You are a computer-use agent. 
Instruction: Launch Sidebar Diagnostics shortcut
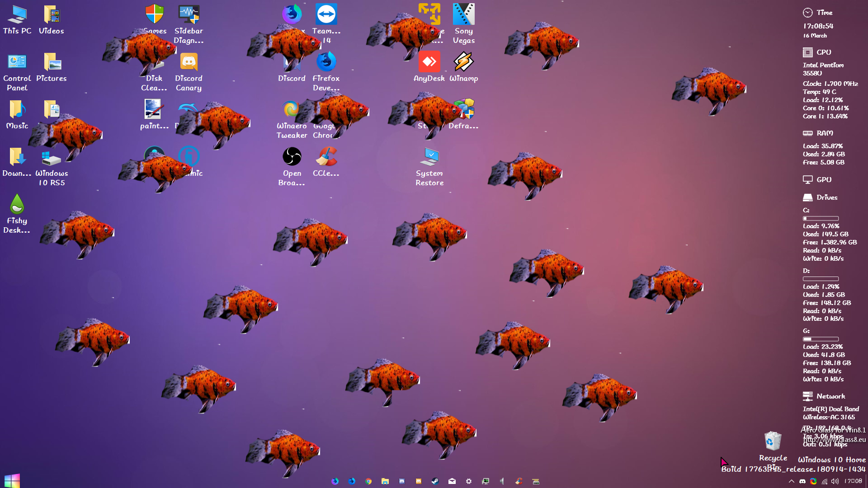click(189, 25)
